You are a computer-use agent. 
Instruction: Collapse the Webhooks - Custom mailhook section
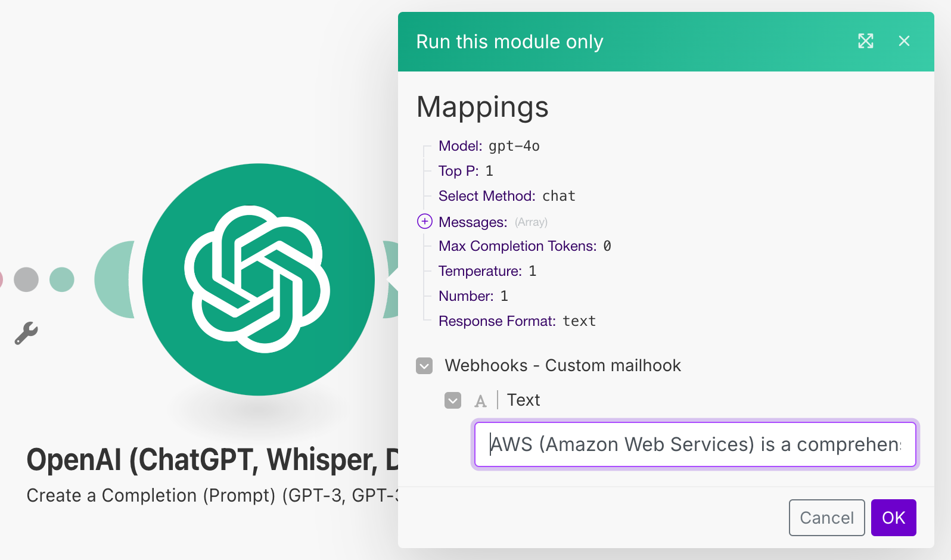click(x=424, y=365)
